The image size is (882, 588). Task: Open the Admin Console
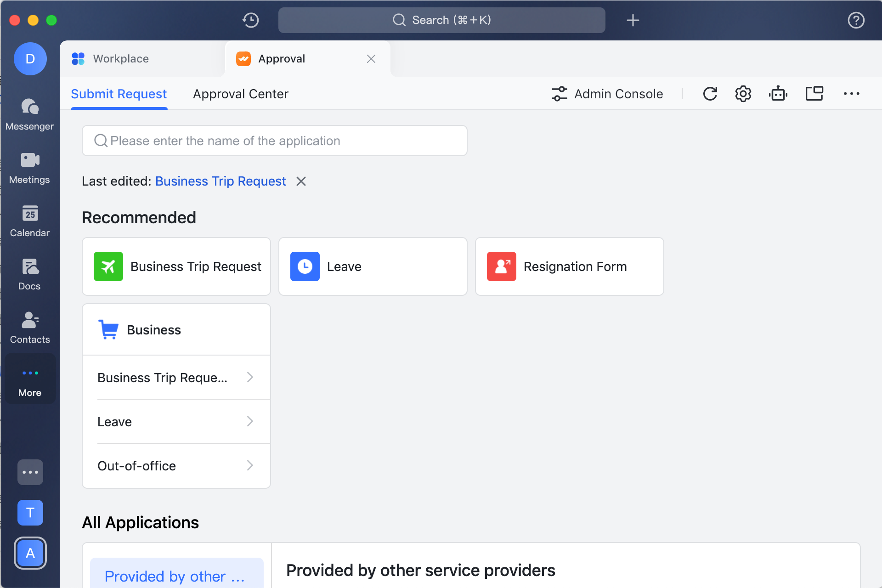click(607, 94)
